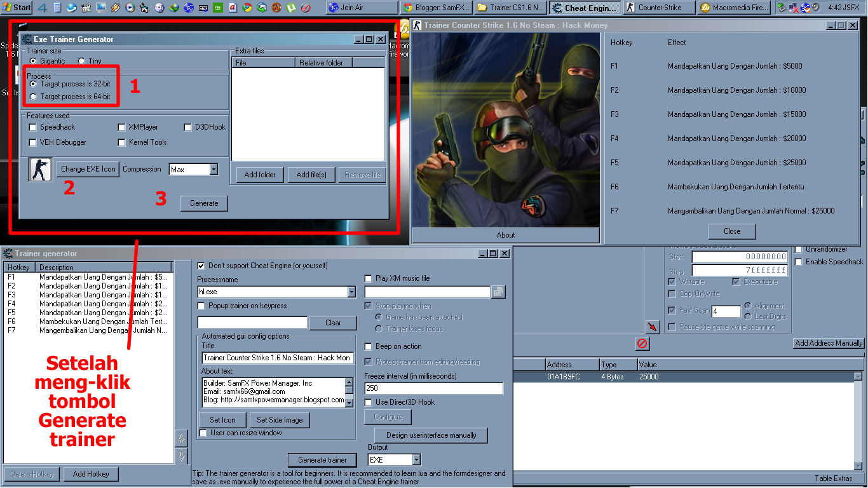Click the Set Side Image button

280,420
